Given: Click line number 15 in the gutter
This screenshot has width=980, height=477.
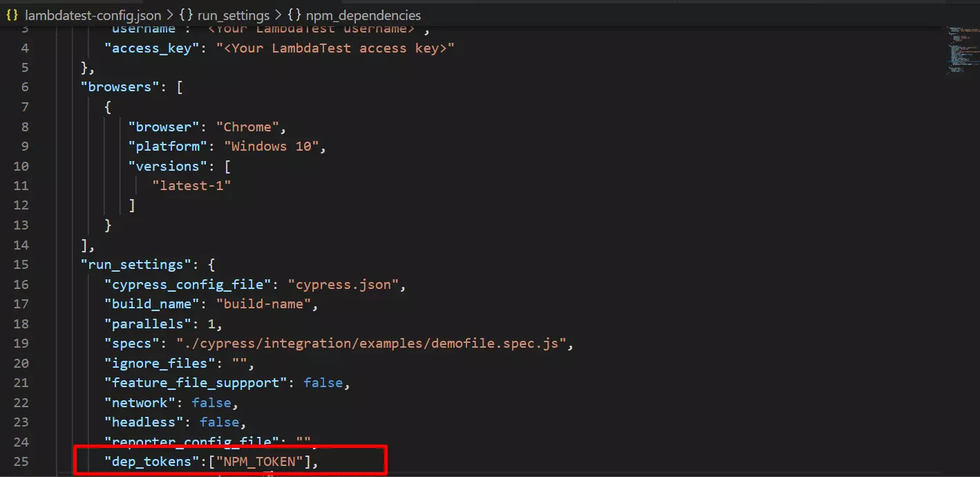Looking at the screenshot, I should [21, 264].
